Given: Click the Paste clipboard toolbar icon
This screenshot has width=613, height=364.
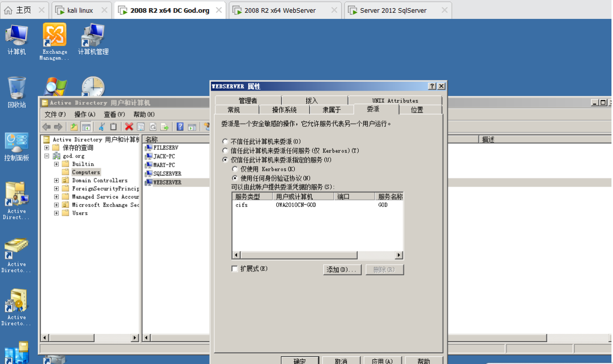Looking at the screenshot, I should [114, 127].
